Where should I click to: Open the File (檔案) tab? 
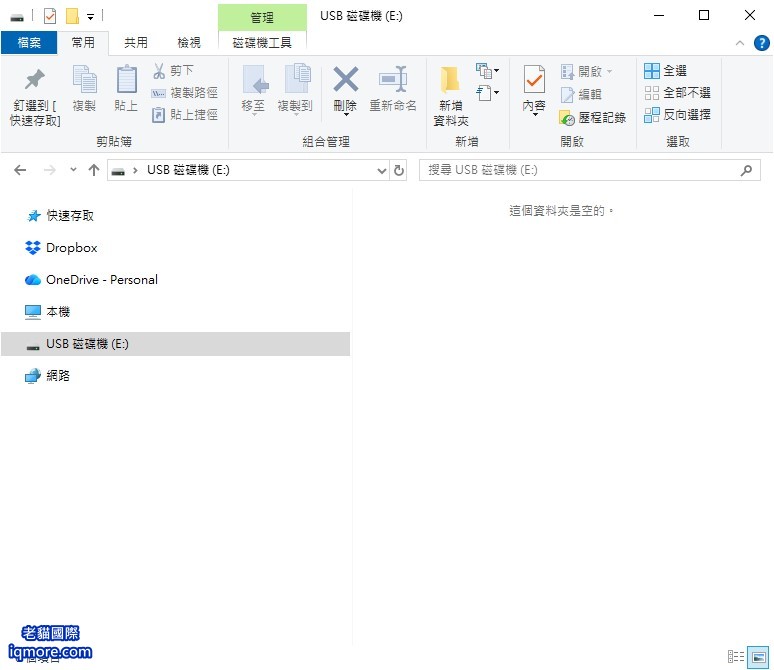pos(29,42)
